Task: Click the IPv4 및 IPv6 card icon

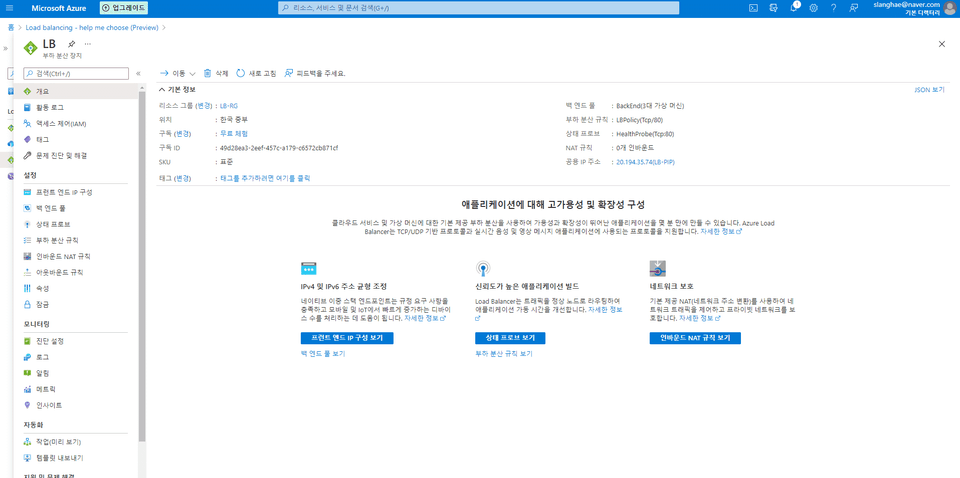Action: coord(308,269)
